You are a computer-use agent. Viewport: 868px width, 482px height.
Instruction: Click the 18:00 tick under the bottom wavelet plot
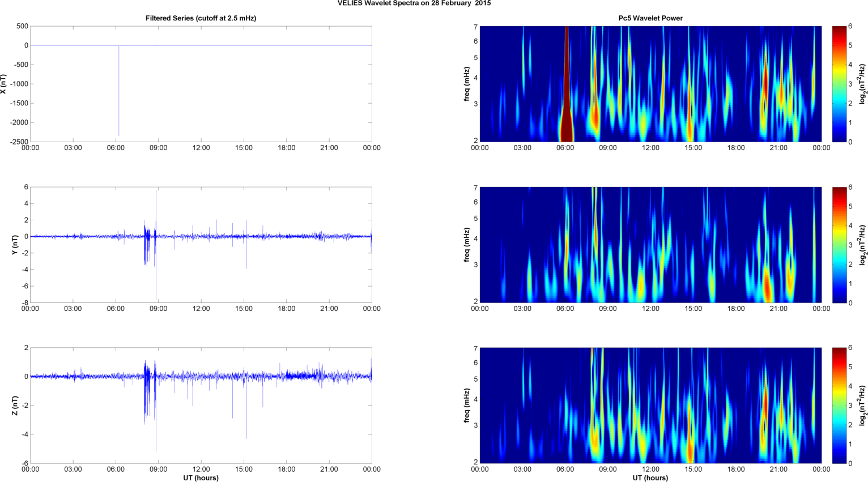click(x=736, y=470)
